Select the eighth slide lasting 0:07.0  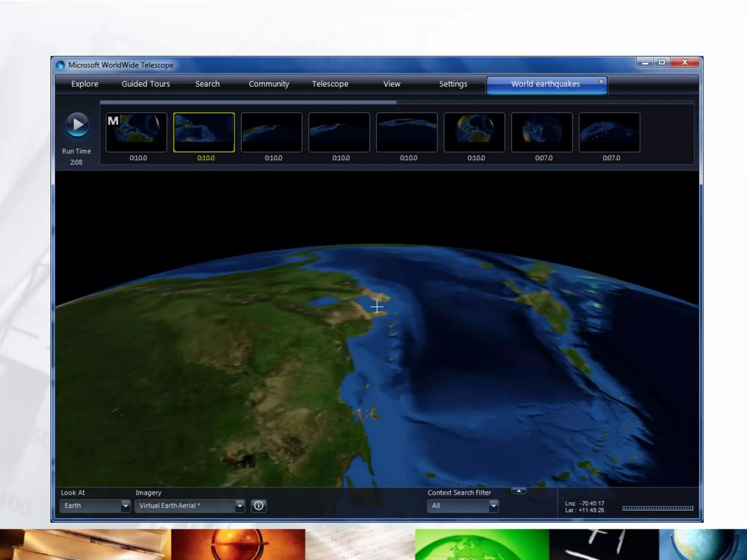[609, 132]
